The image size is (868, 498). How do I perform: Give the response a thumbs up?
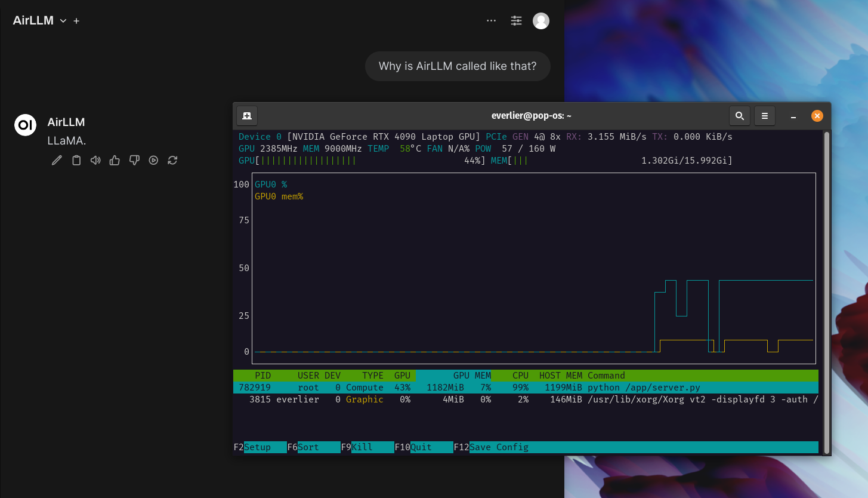point(115,160)
